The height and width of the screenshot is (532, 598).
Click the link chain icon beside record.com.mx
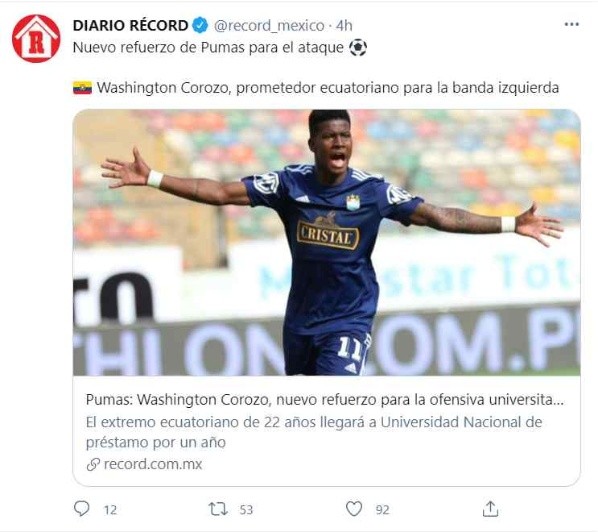click(x=93, y=464)
